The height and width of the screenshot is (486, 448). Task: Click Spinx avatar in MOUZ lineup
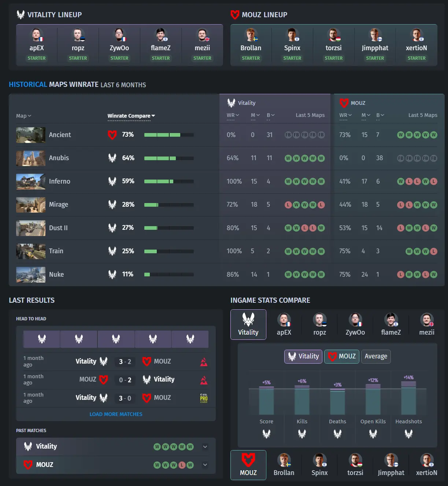tap(292, 35)
